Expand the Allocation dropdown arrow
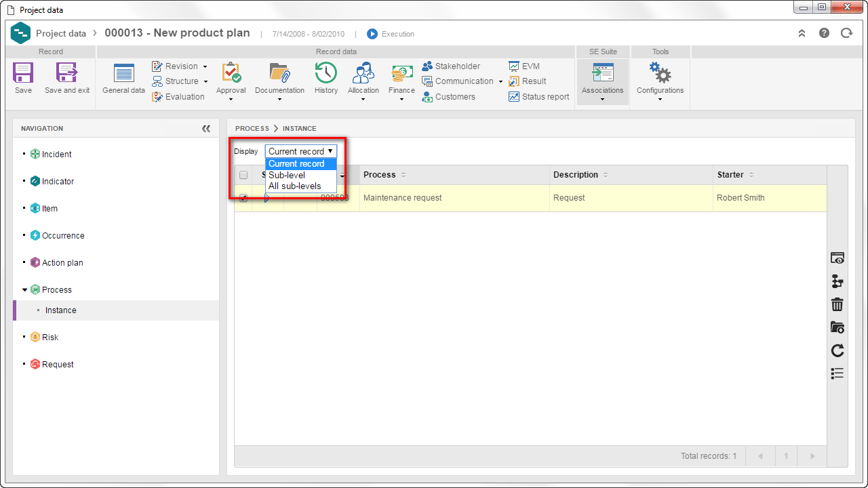 (363, 100)
